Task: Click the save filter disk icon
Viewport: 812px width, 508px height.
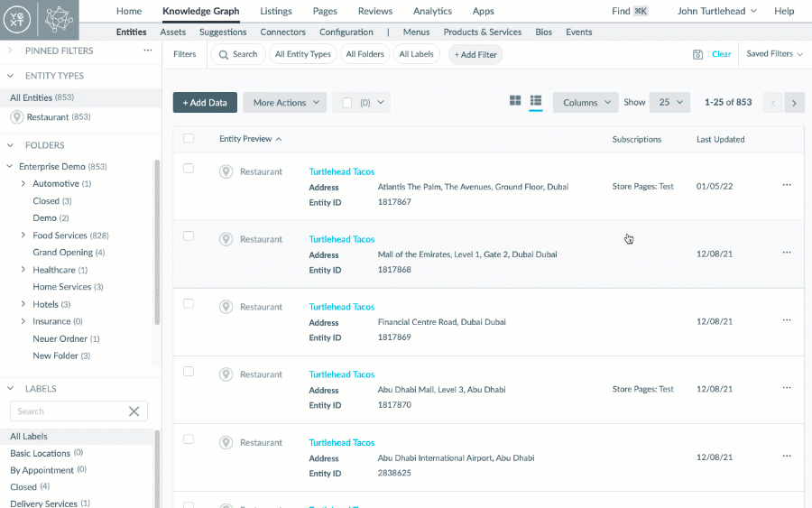Action: click(x=697, y=54)
